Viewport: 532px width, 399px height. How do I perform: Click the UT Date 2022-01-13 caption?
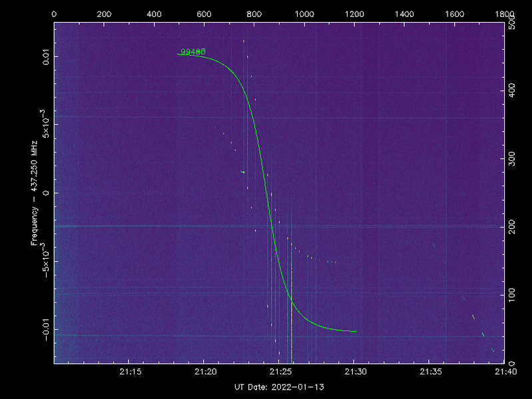point(279,387)
